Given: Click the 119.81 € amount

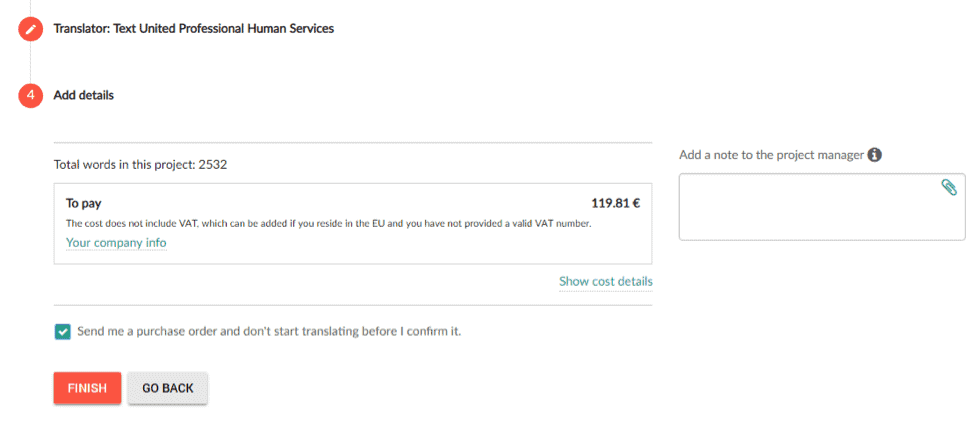Looking at the screenshot, I should (x=615, y=203).
